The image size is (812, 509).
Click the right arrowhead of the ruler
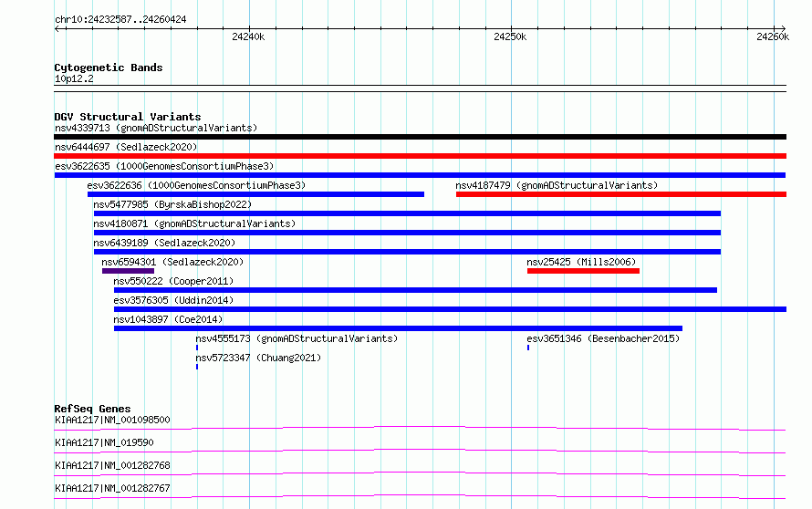click(x=784, y=28)
